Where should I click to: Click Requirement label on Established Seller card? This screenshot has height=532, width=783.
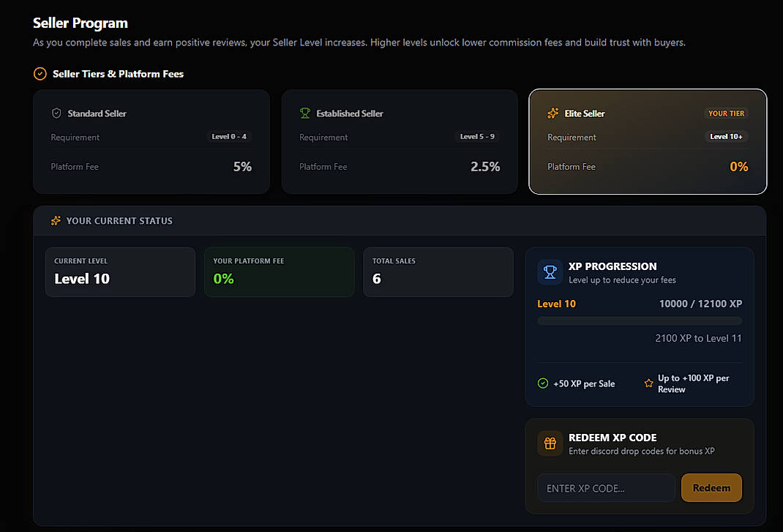coord(323,138)
